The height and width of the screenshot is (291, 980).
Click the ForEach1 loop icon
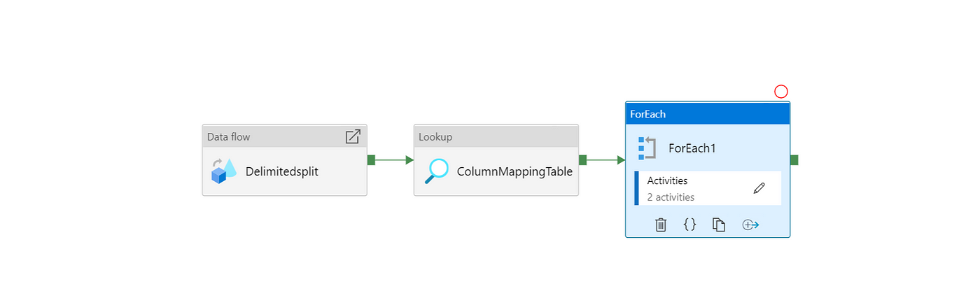[647, 148]
